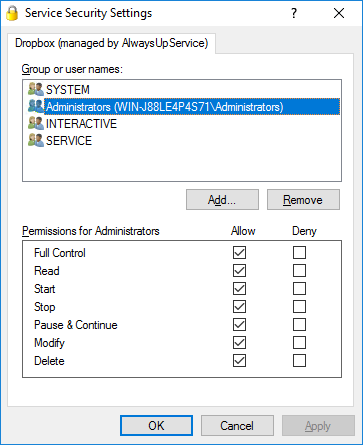
Task: Click the padlock icon in title bar
Action: (x=12, y=13)
